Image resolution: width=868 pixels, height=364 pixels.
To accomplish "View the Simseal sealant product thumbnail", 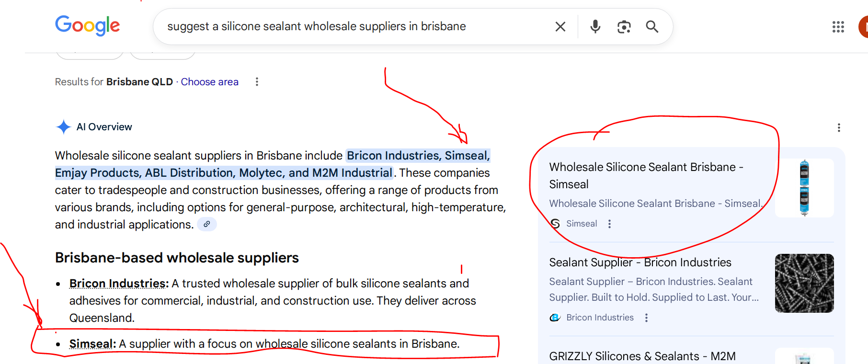I will click(x=804, y=187).
